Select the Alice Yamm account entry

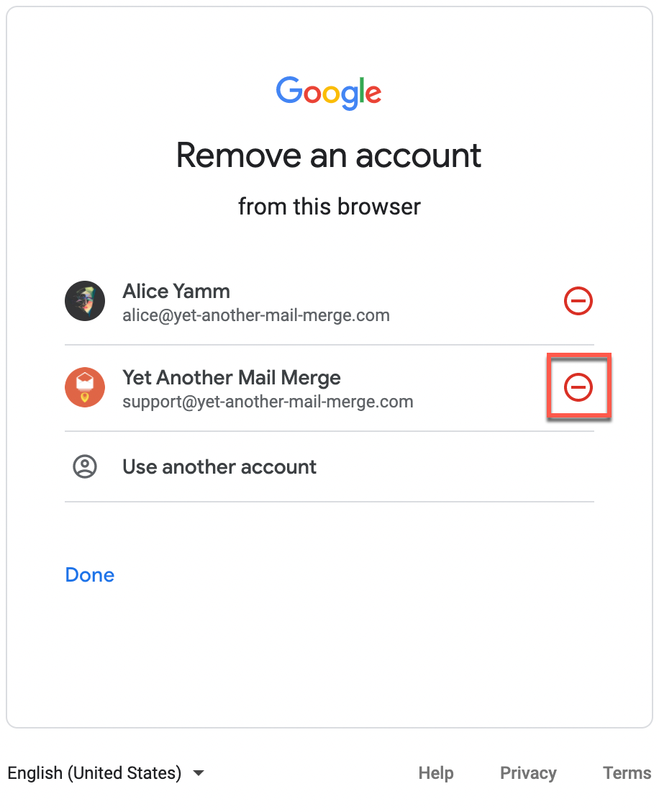click(216, 301)
